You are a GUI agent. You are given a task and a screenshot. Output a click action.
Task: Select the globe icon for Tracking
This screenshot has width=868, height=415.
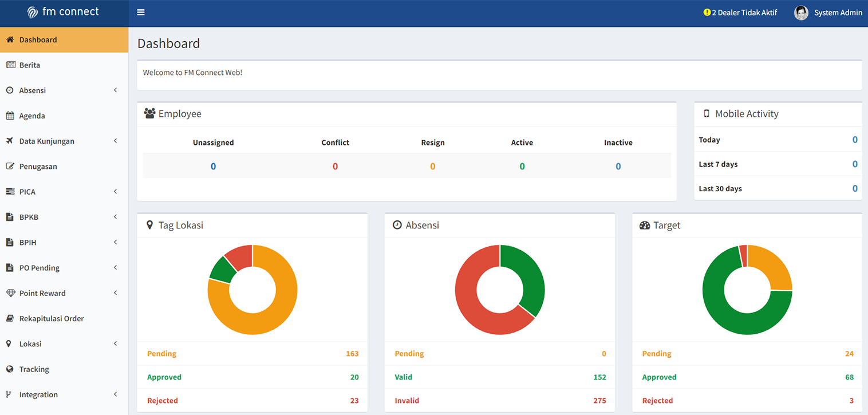(10, 369)
